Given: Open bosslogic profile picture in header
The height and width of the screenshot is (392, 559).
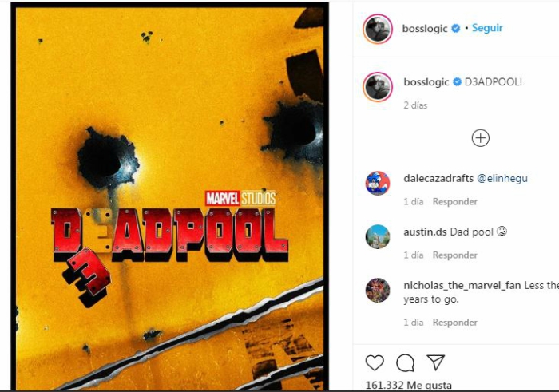Looking at the screenshot, I should point(378,28).
